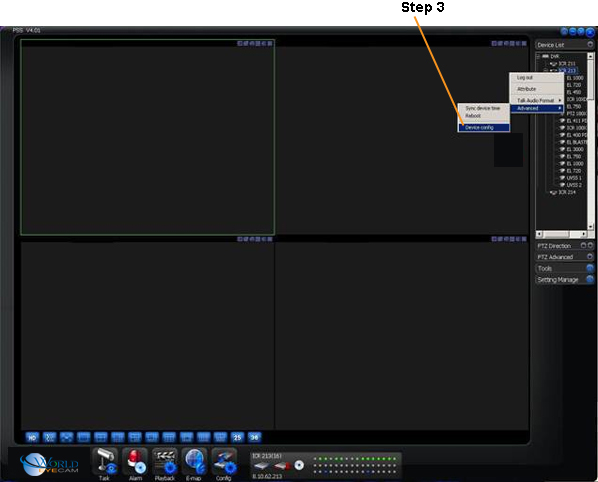The height and width of the screenshot is (482, 598).
Task: Select Log out from context menu
Action: point(537,77)
